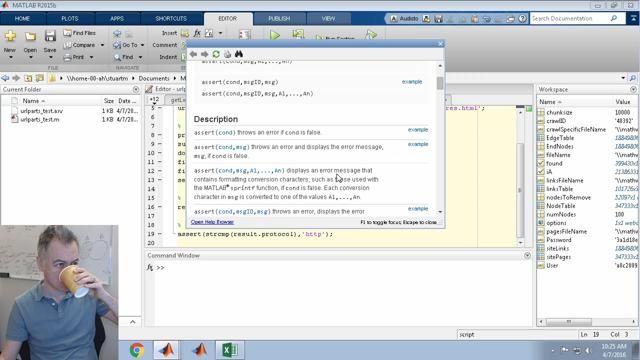640x360 pixels.
Task: Click the Go To tool
Action: [x=126, y=45]
